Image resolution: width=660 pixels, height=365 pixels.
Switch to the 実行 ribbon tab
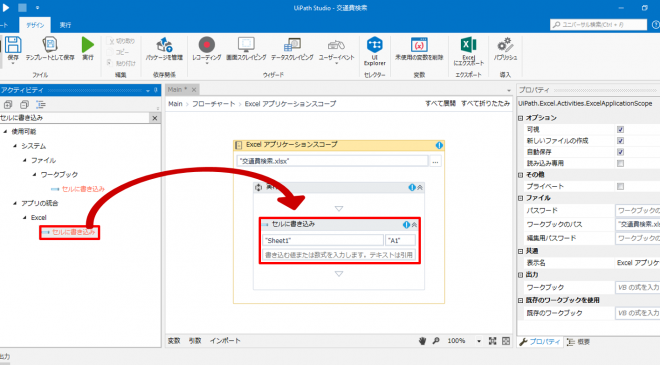pos(65,25)
